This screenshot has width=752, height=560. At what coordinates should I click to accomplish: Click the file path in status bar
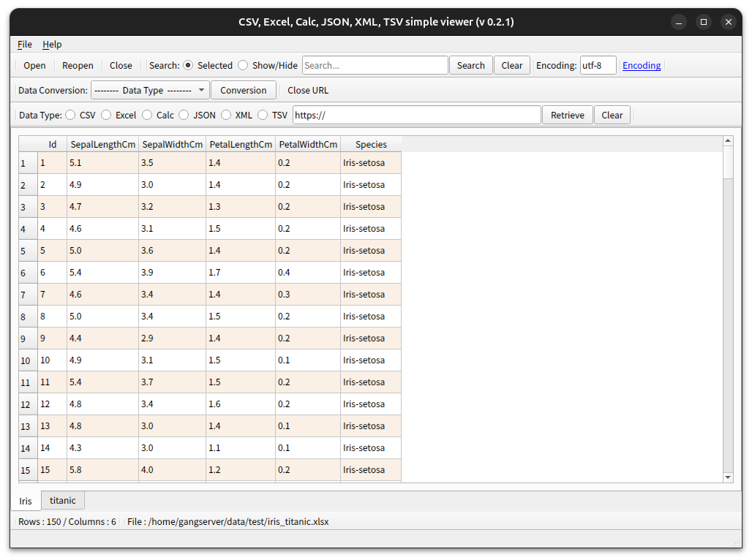pos(228,522)
